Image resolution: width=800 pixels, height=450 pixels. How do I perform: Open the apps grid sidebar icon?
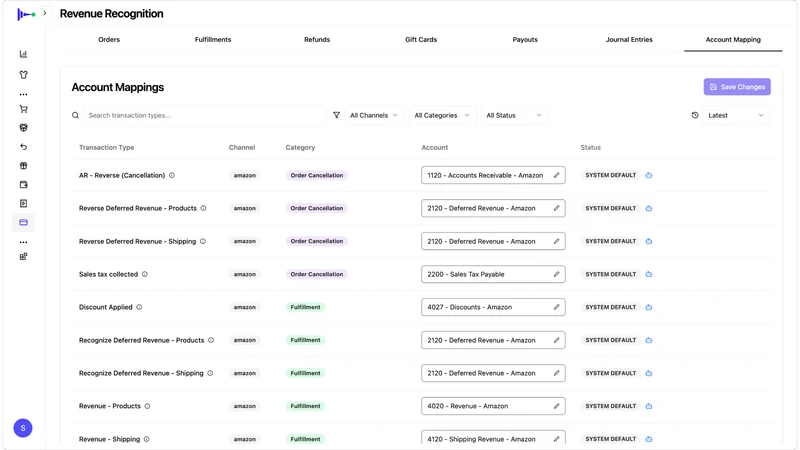pyautogui.click(x=23, y=257)
